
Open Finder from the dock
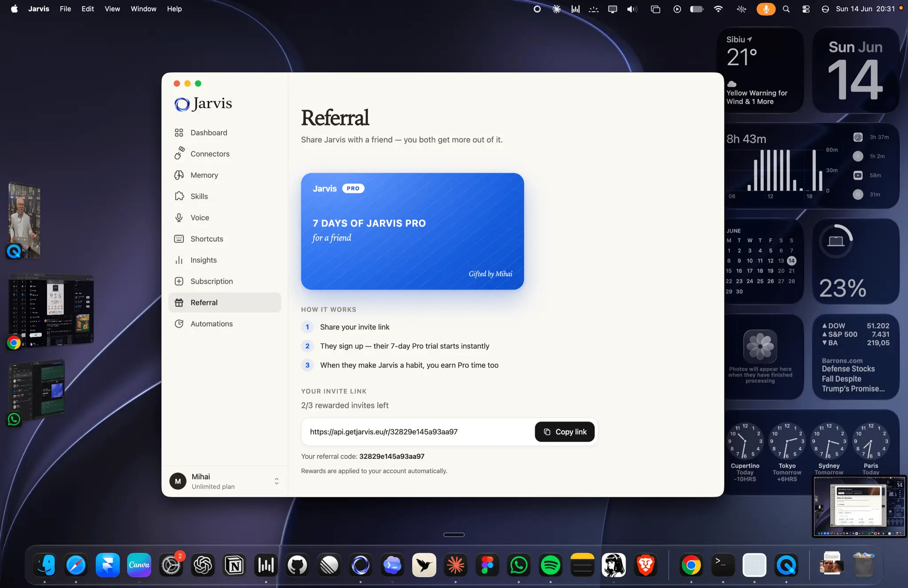click(45, 565)
